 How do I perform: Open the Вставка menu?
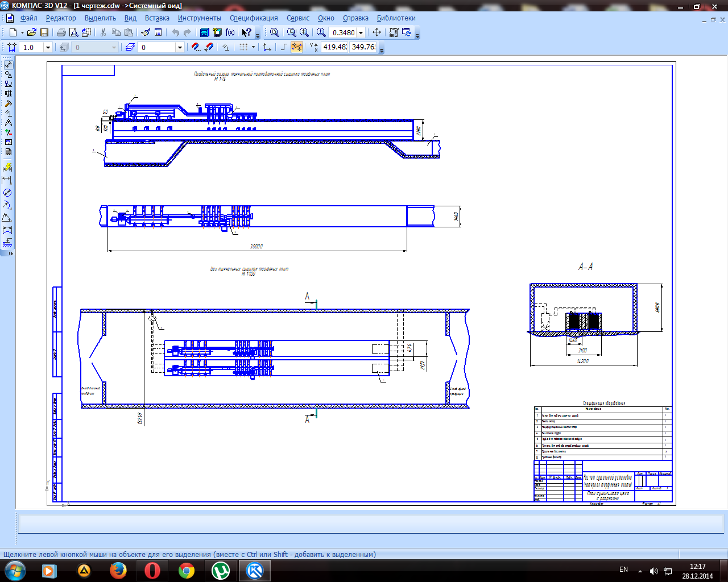[x=157, y=18]
